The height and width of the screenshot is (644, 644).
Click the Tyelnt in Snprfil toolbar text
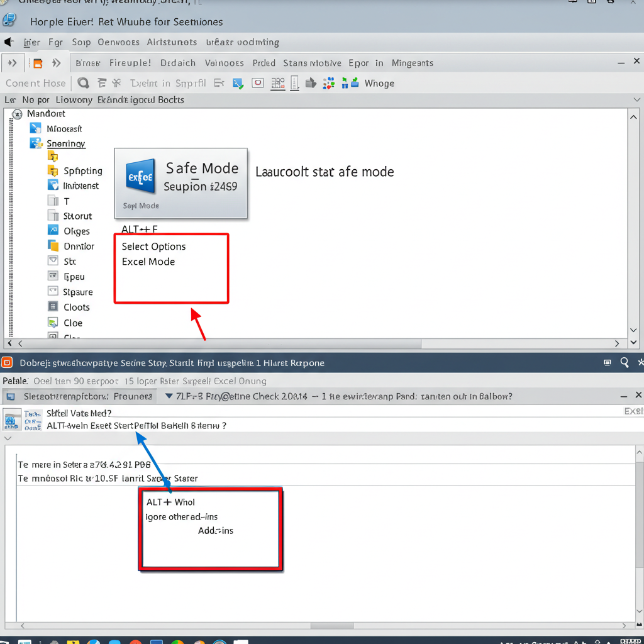[x=168, y=84]
